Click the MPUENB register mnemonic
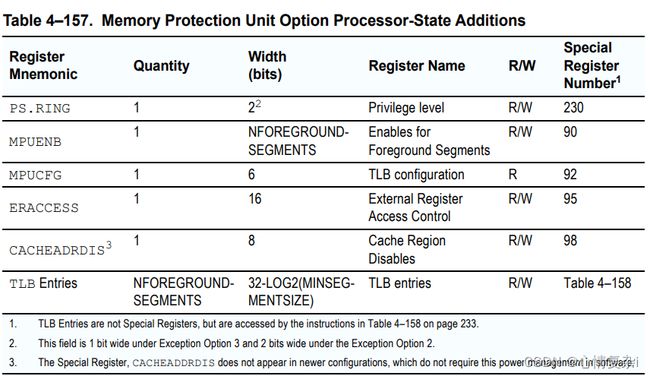This screenshot has width=650, height=376. (x=35, y=142)
